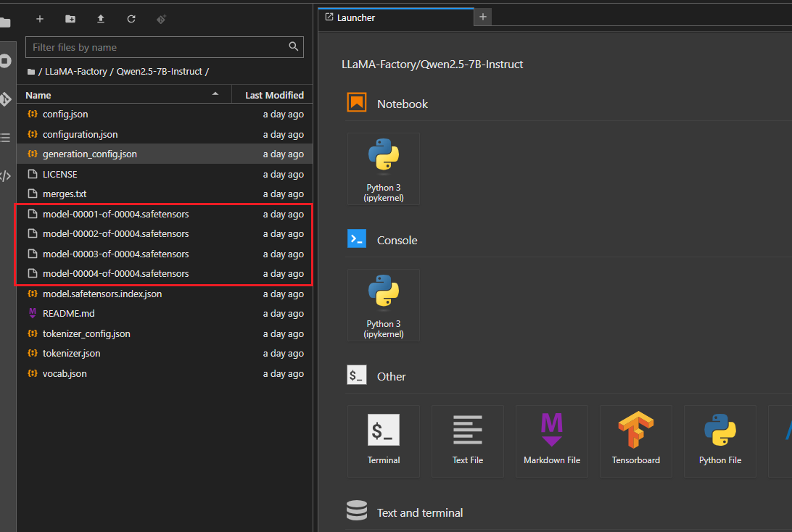
Task: Click the README.md markdown file icon
Action: pos(33,313)
